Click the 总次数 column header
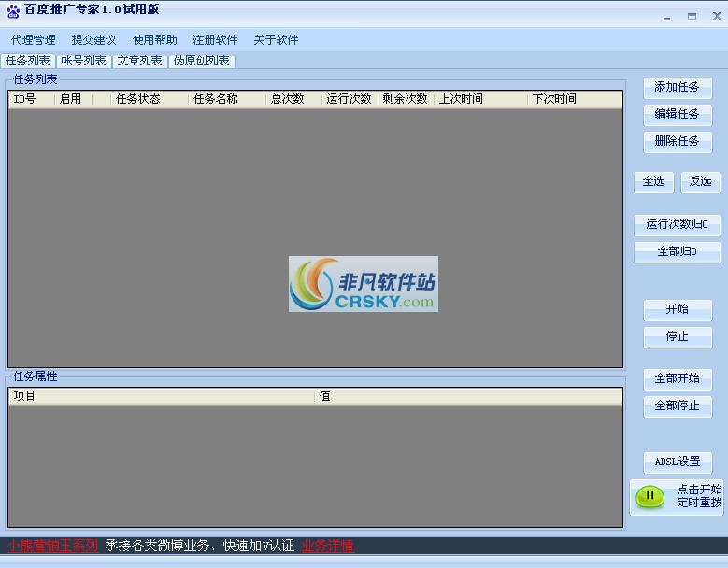Image resolution: width=728 pixels, height=568 pixels. pos(293,99)
